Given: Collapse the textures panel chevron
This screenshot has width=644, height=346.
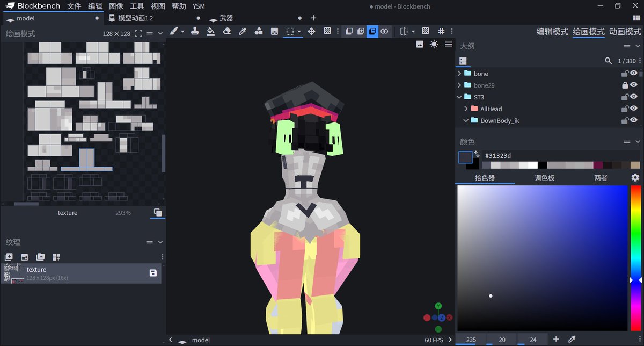Looking at the screenshot, I should [160, 242].
